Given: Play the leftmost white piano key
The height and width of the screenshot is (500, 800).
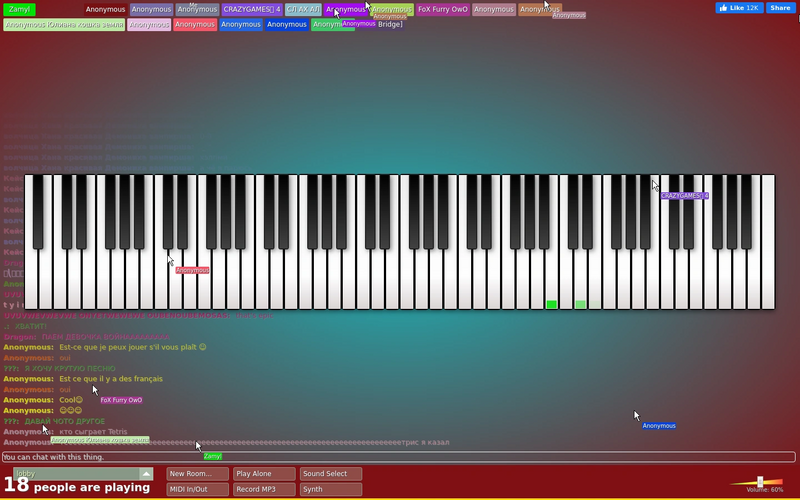Looking at the screenshot, I should point(31,281).
